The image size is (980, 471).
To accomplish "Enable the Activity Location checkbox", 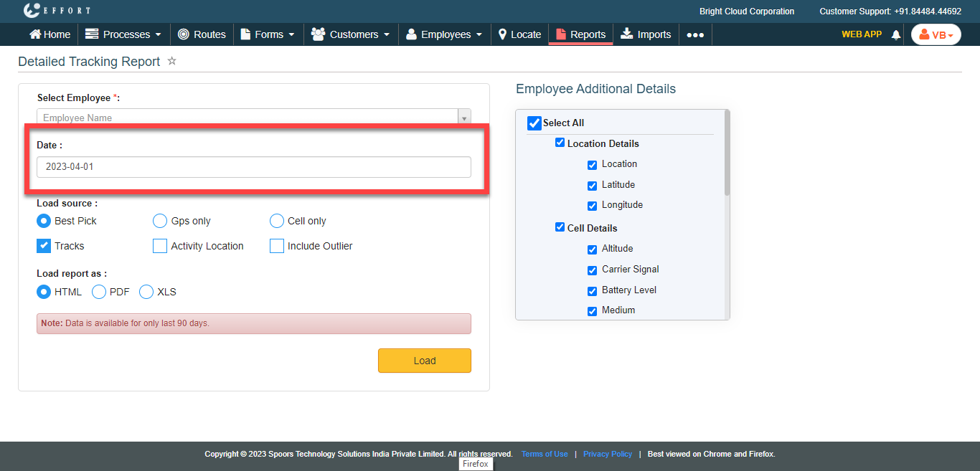I will point(160,246).
